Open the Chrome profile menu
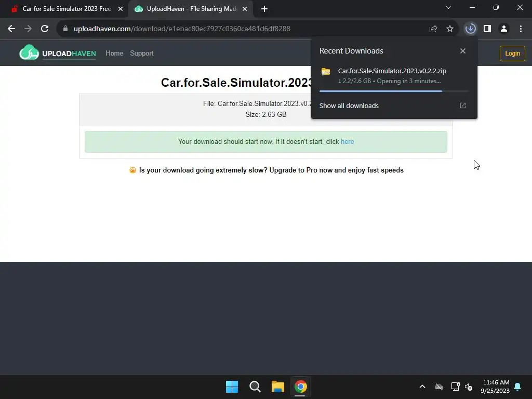Screen dimensions: 532x399 click(504, 29)
